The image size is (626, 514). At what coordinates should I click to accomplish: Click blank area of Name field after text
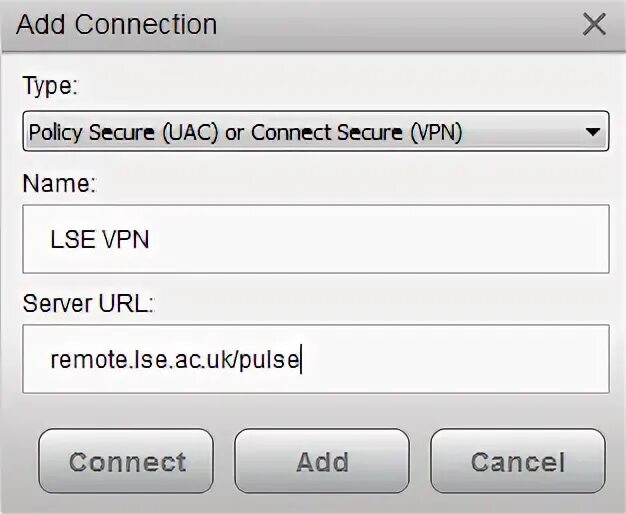tap(379, 239)
